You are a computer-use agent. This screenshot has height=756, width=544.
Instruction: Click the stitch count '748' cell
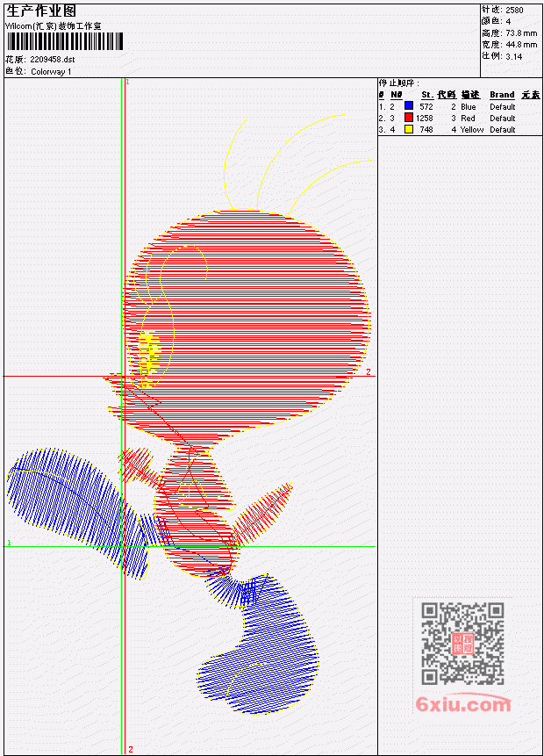(x=426, y=130)
